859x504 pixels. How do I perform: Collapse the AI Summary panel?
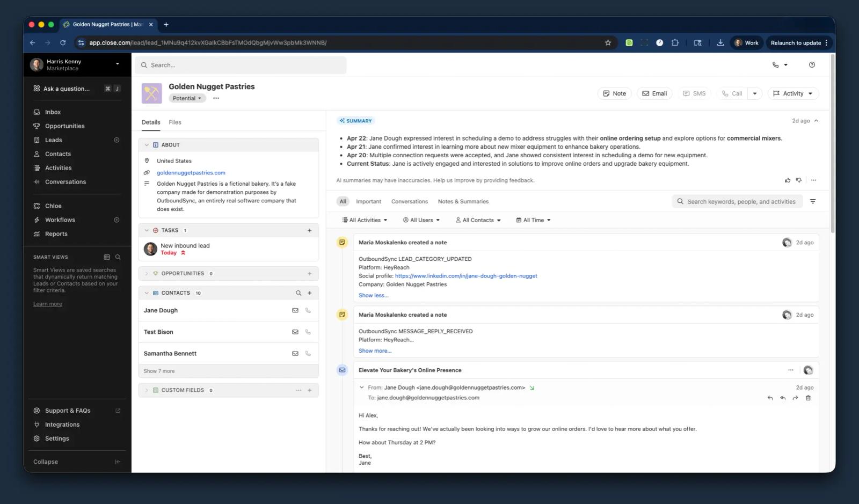pyautogui.click(x=816, y=121)
